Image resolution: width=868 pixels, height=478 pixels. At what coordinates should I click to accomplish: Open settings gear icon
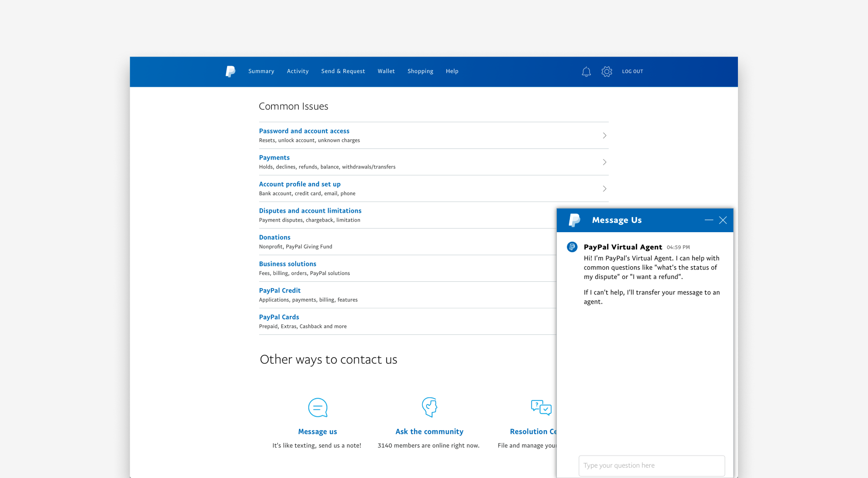pos(607,72)
